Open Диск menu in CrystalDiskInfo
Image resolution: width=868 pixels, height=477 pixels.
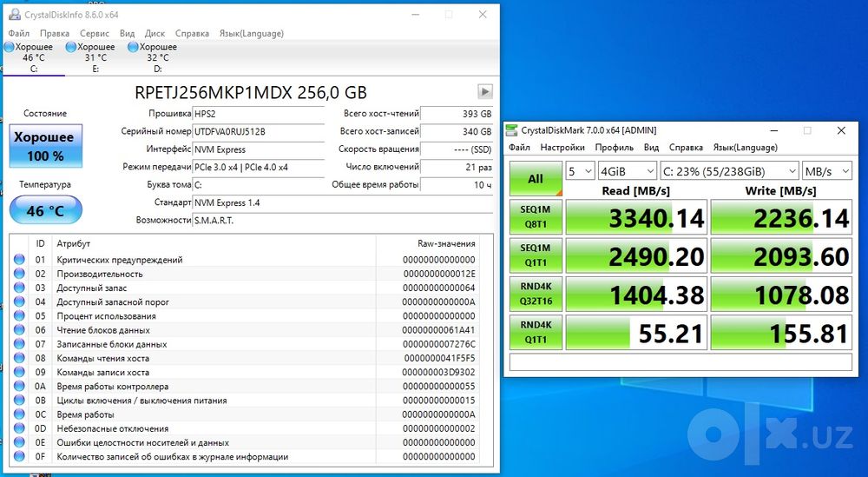coord(155,33)
